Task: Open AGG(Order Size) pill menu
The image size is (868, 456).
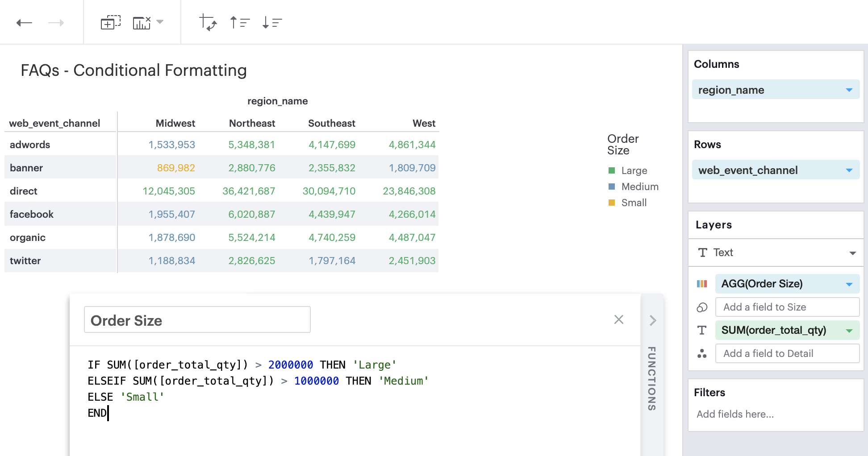Action: coord(849,284)
